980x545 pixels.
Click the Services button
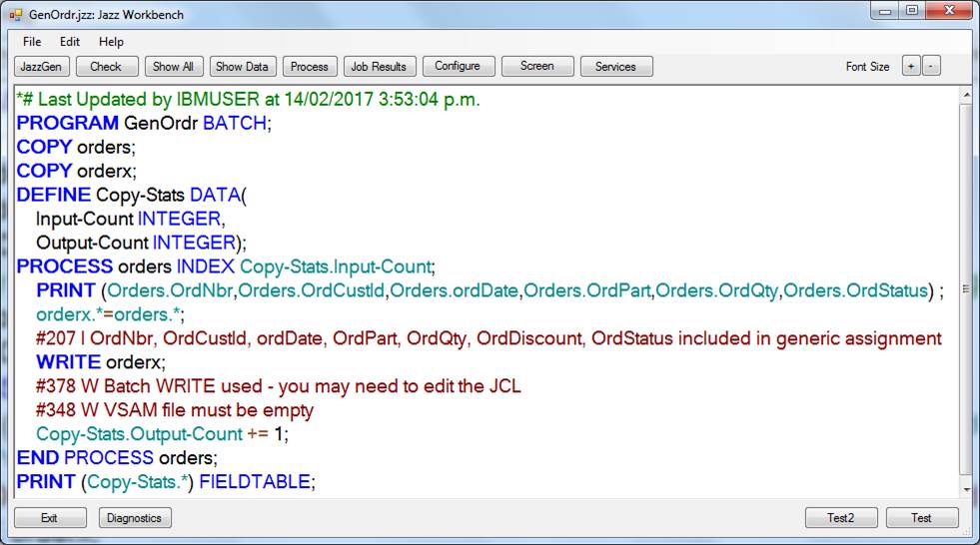tap(616, 66)
